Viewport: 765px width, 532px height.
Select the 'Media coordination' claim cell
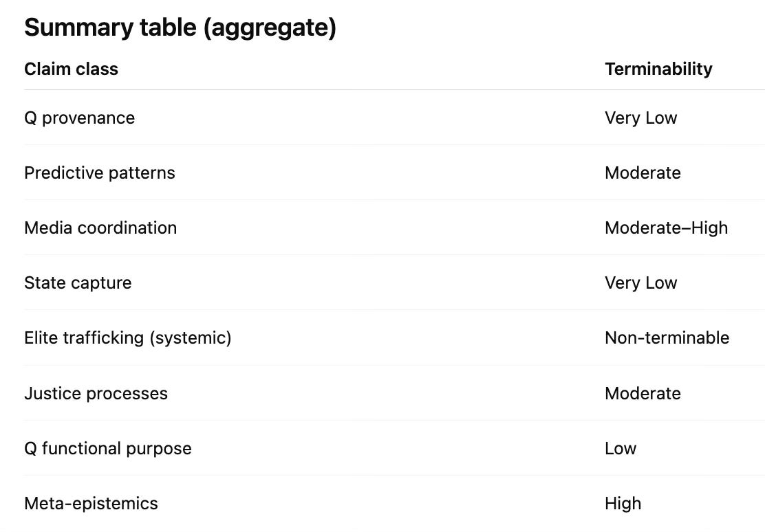coord(100,228)
